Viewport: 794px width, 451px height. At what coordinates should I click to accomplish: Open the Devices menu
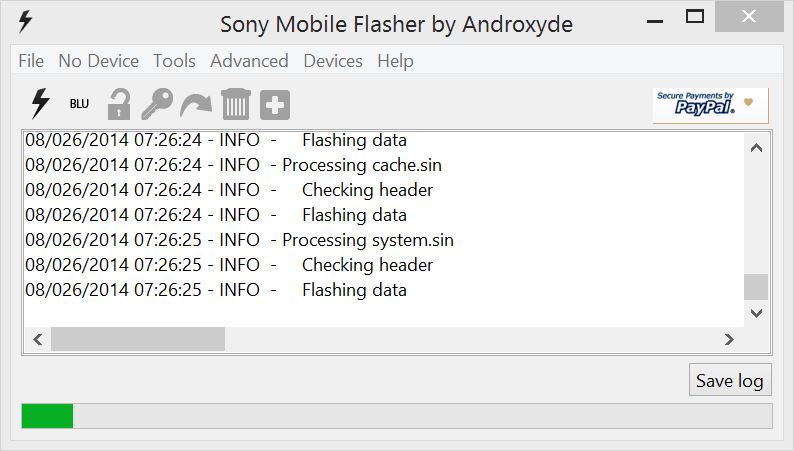pyautogui.click(x=333, y=61)
